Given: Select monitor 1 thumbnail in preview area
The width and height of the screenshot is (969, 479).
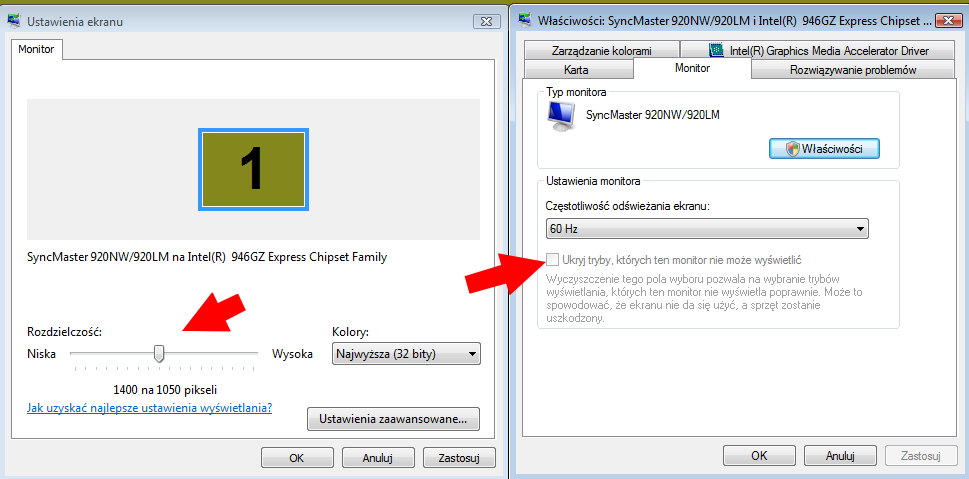Looking at the screenshot, I should [x=253, y=169].
